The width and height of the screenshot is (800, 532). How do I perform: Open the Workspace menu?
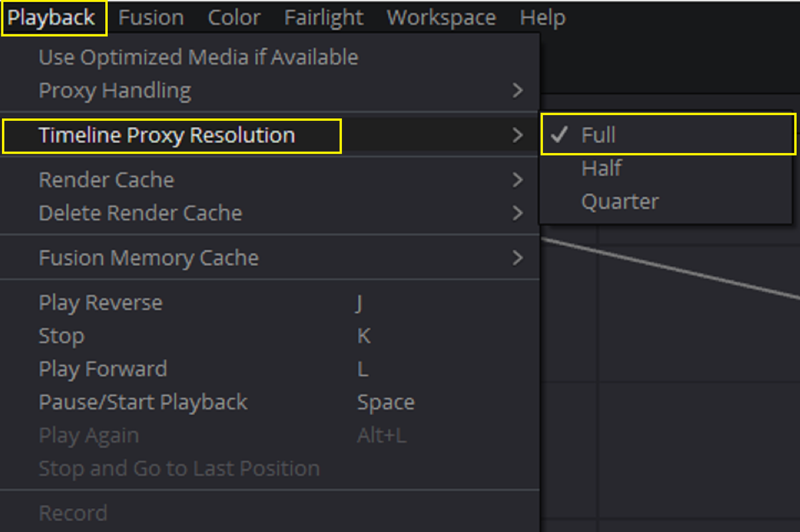point(441,18)
